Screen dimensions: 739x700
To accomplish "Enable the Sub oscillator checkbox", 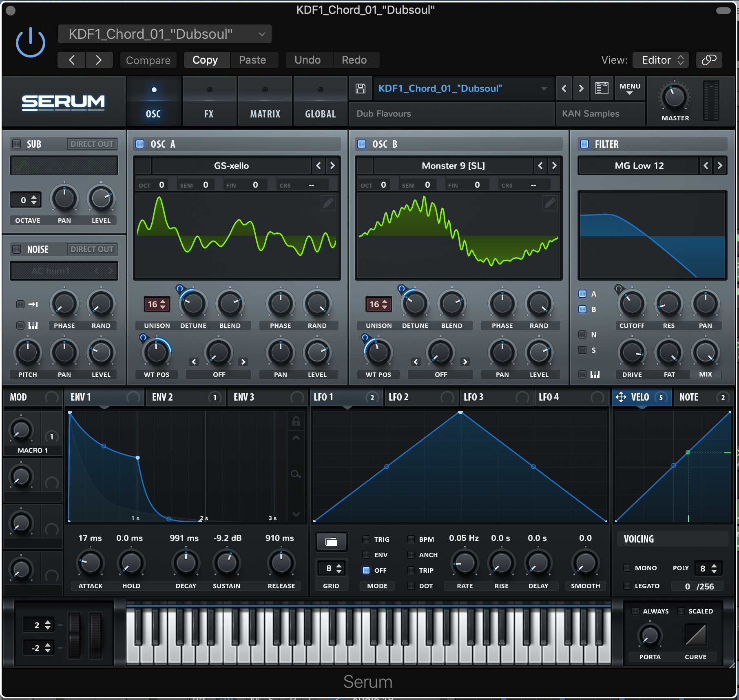I will pyautogui.click(x=16, y=144).
